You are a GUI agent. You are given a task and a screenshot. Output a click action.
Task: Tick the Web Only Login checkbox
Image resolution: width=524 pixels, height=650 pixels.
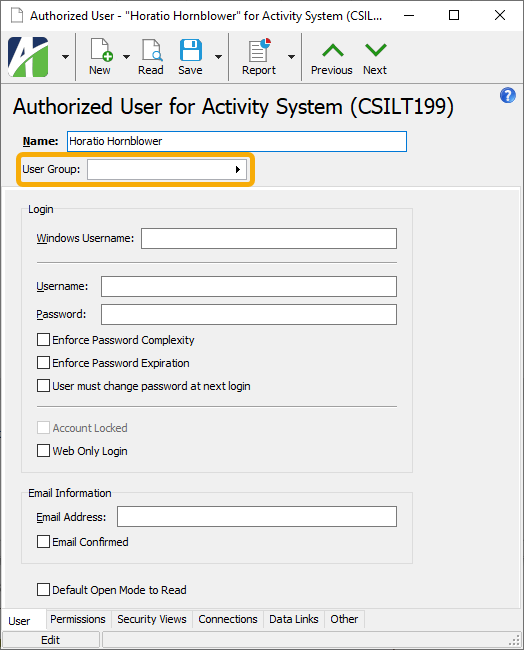point(43,451)
